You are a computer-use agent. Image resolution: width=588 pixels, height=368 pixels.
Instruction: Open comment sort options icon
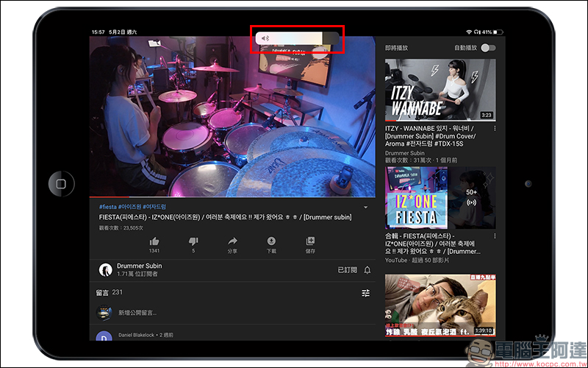(365, 293)
